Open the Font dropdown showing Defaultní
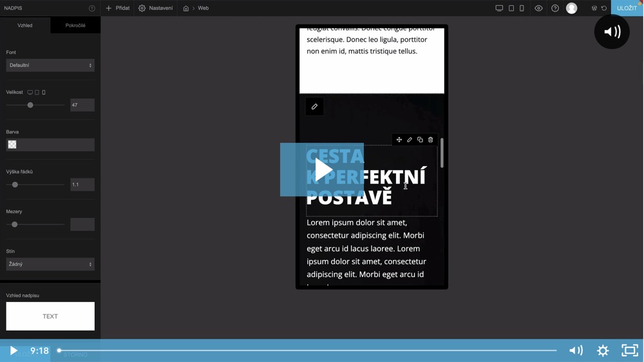Image resolution: width=644 pixels, height=362 pixels. tap(50, 65)
